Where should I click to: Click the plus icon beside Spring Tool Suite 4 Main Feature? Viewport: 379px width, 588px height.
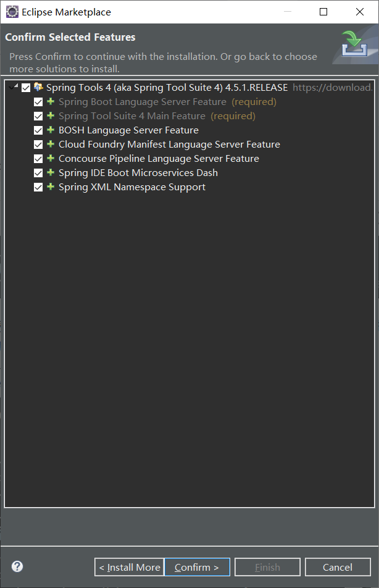coord(50,115)
